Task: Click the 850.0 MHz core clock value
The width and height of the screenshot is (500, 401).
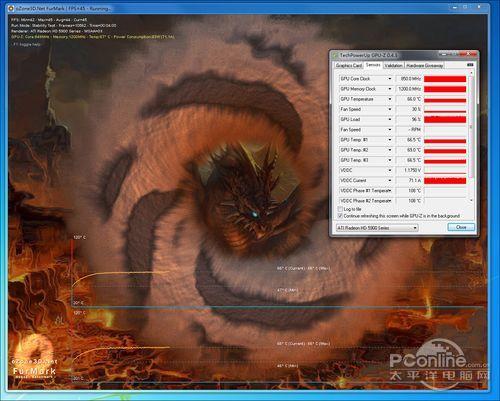Action: 411,79
